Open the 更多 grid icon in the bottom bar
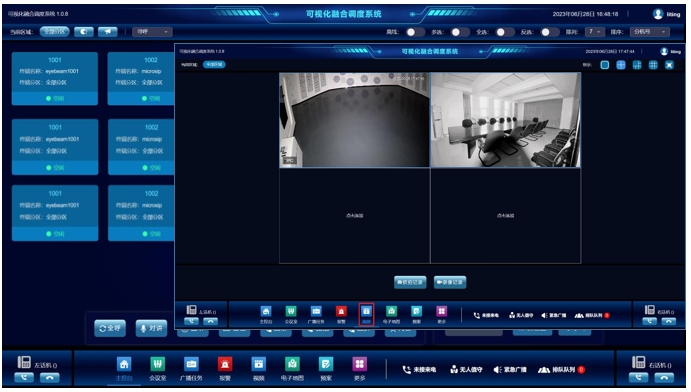This screenshot has height=392, width=691. [360, 369]
